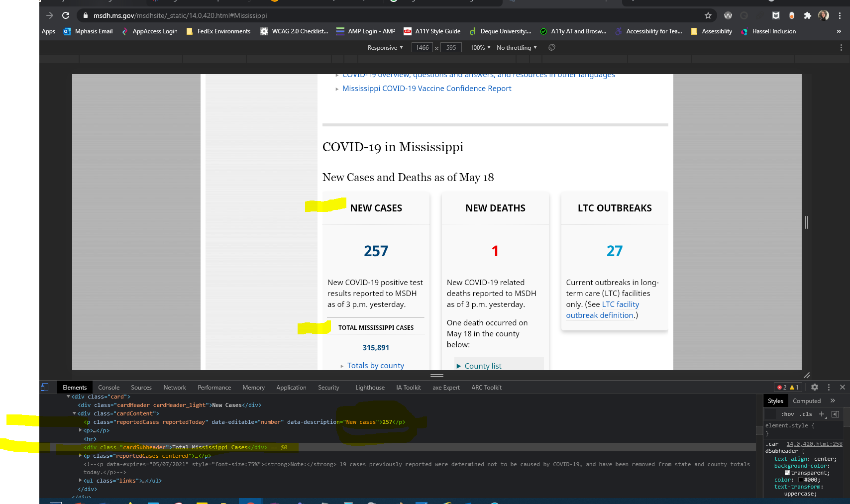Open DevTools settings gear
The image size is (850, 504).
[x=815, y=387]
